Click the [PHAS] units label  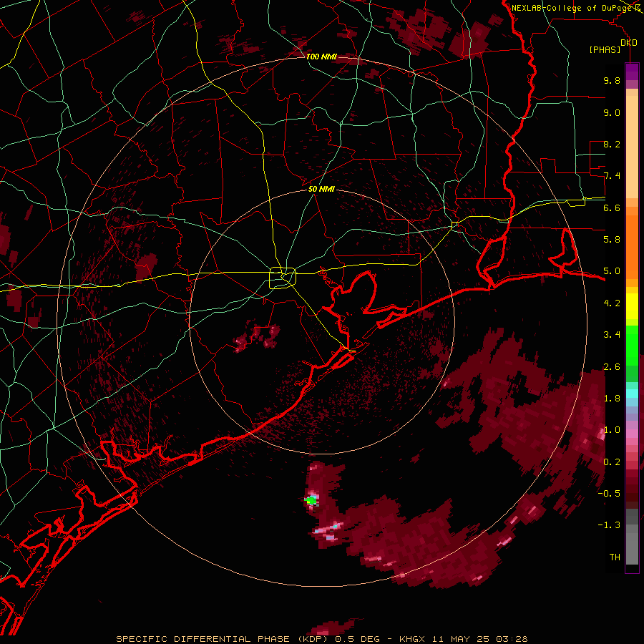click(x=605, y=50)
